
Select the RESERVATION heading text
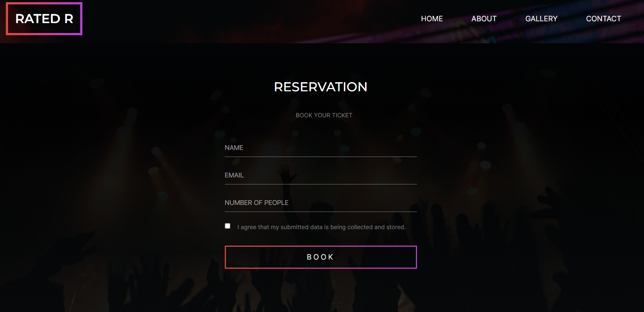(320, 87)
